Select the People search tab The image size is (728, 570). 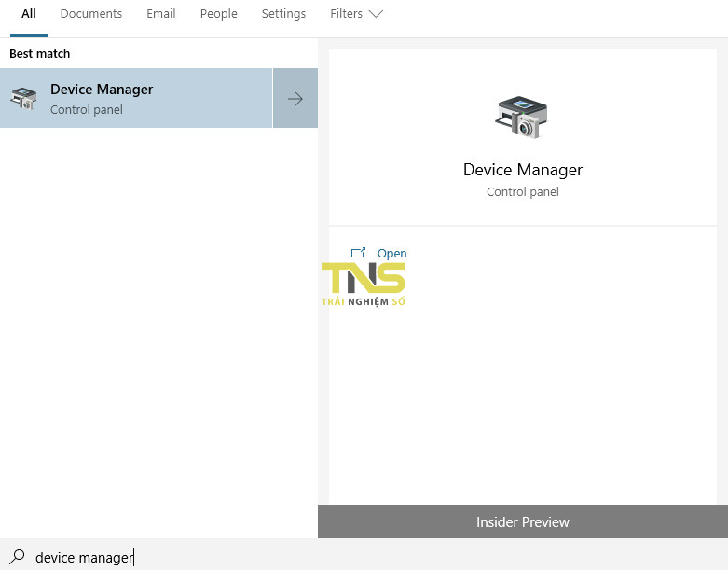tap(218, 14)
